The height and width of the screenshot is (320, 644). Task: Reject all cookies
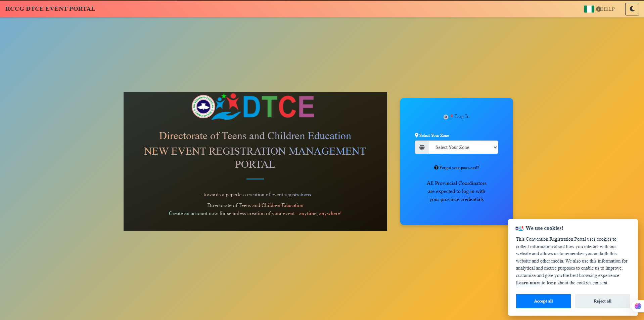tap(602, 301)
